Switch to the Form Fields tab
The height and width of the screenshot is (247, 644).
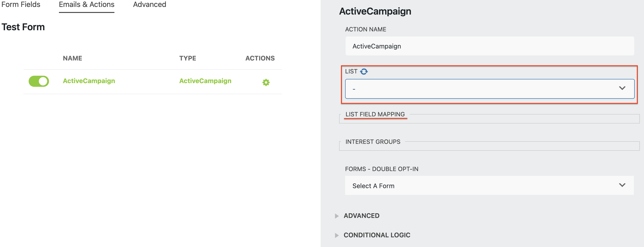pos(21,4)
